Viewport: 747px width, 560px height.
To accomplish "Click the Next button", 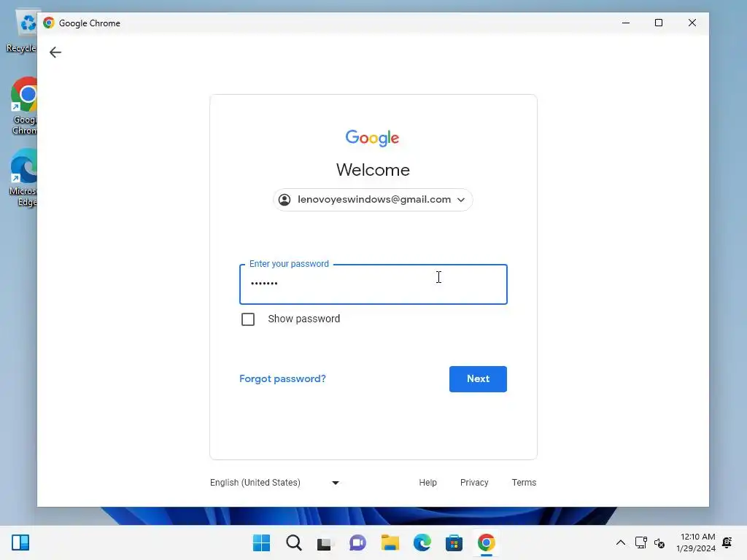I will coord(478,379).
